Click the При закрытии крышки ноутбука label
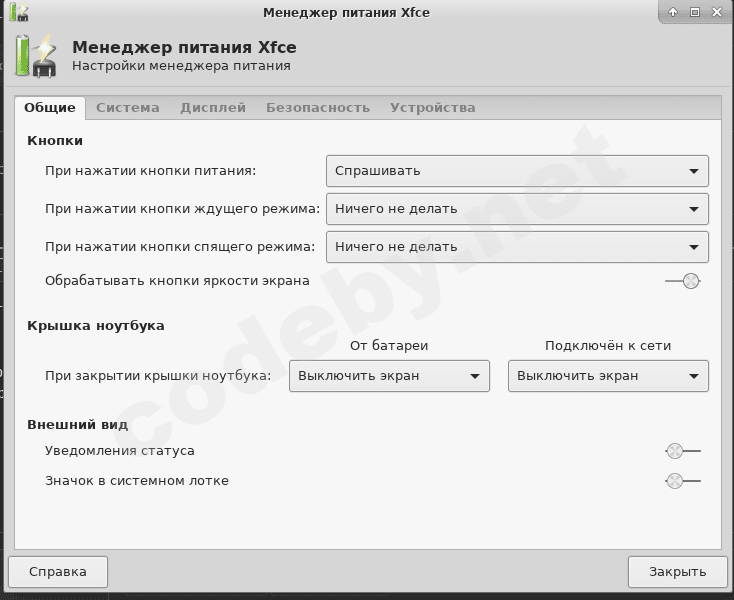Screen dimensions: 734x600 tap(158, 376)
